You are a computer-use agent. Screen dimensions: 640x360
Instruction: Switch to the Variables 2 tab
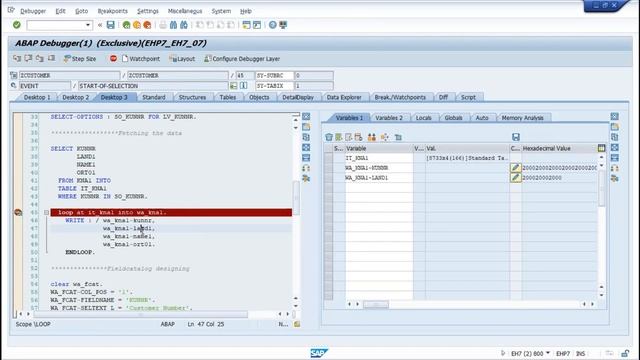pos(389,118)
